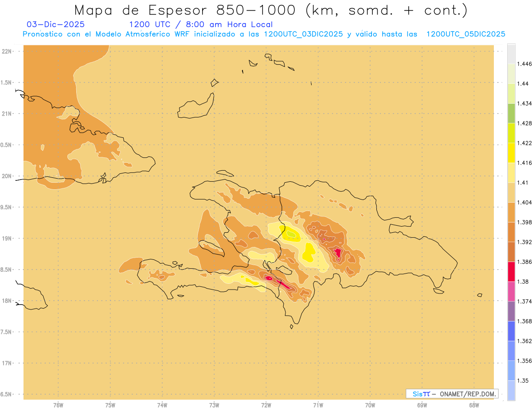Click the '1200 UTC / 8:00 am Hora Local' text
This screenshot has height=411, width=532.
201,24
